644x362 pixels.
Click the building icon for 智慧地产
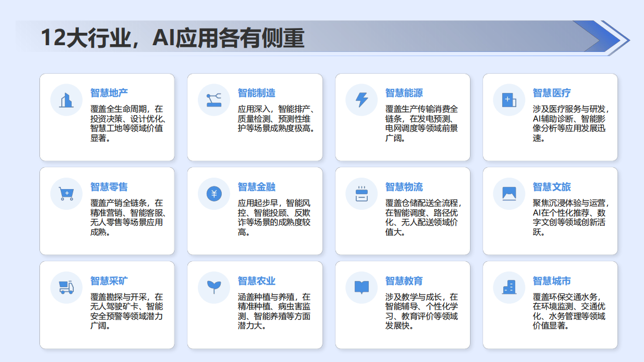(65, 99)
